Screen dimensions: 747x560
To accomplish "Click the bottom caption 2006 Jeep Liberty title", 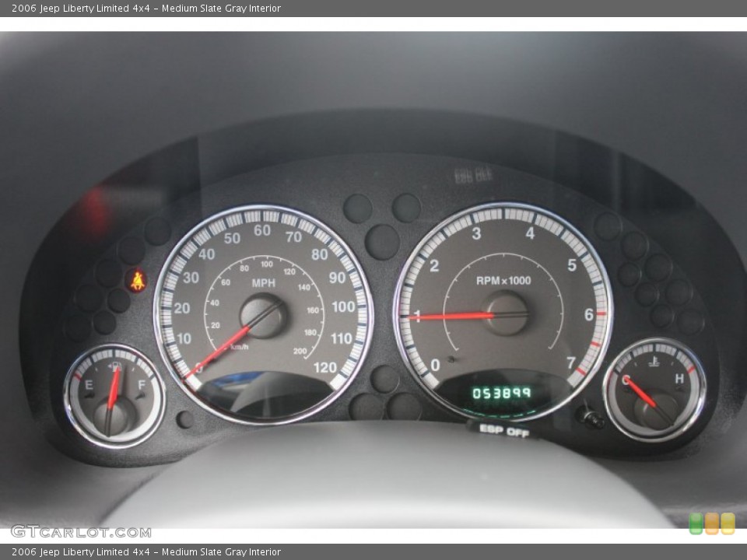I will click(146, 552).
